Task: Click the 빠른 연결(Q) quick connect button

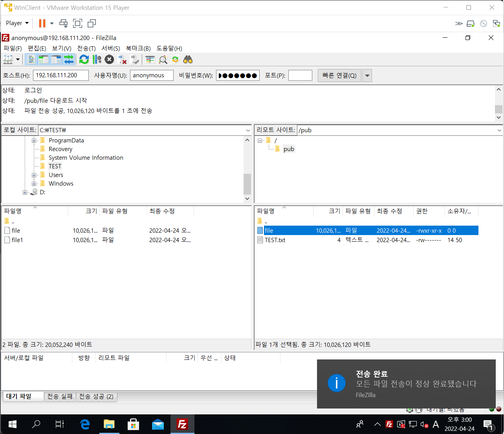Action: coord(339,75)
